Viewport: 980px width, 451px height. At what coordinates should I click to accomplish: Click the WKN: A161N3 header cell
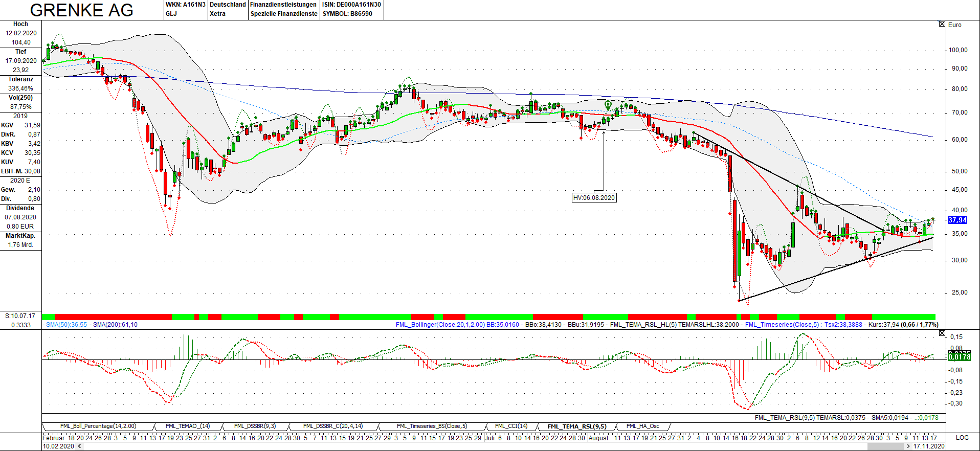[x=185, y=5]
